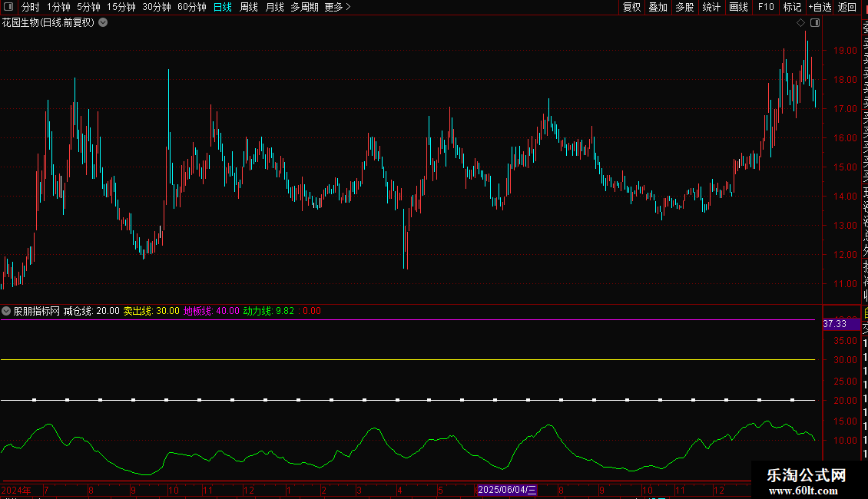The height and width of the screenshot is (499, 868).
Task: Click the diamond icon above price axis
Action: pyautogui.click(x=800, y=23)
